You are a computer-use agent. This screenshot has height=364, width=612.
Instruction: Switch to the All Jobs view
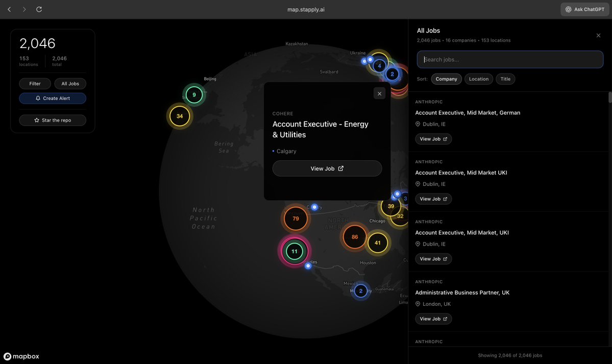pos(70,83)
